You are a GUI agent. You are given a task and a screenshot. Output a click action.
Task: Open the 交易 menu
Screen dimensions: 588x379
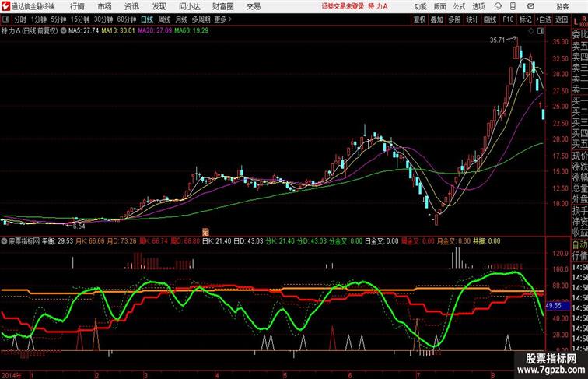[x=253, y=6]
